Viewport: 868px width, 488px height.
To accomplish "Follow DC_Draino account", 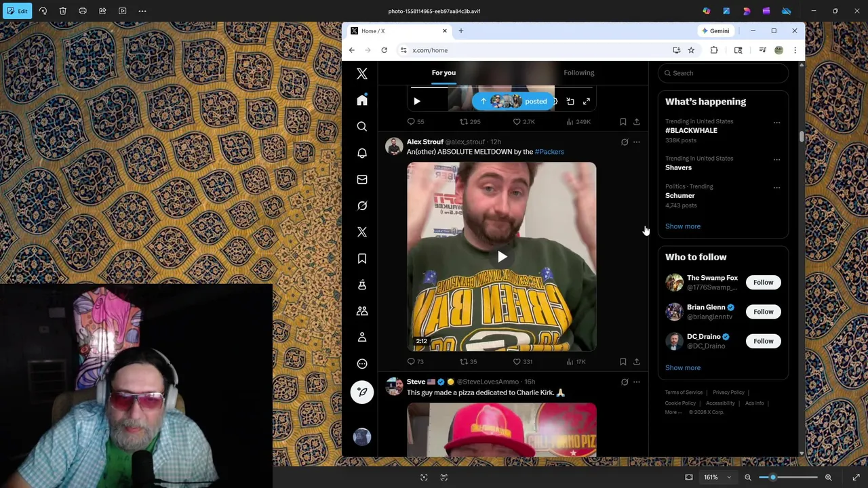I will pyautogui.click(x=763, y=341).
